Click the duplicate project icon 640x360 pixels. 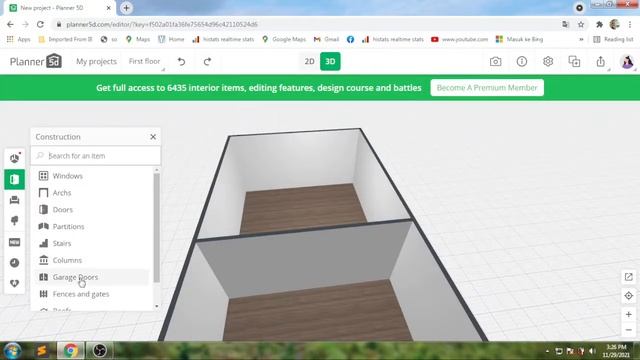click(574, 62)
